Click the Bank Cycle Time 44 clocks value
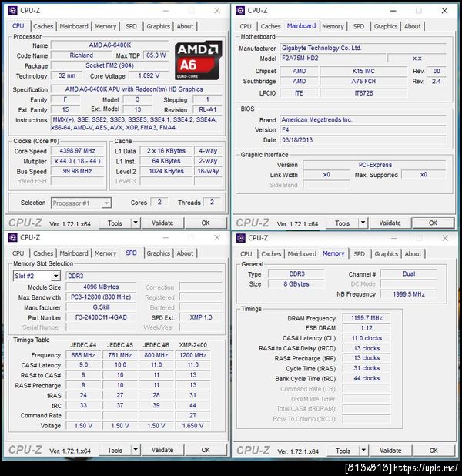 pyautogui.click(x=367, y=378)
